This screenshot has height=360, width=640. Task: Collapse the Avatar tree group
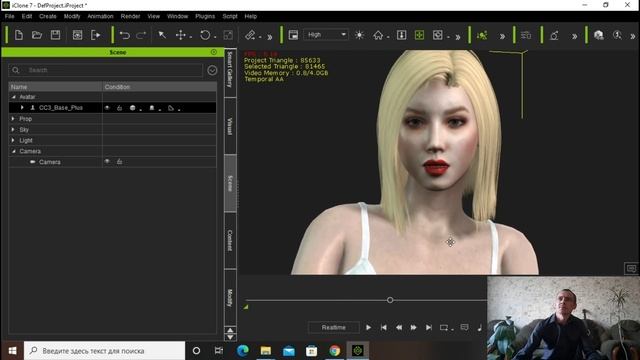click(x=13, y=97)
